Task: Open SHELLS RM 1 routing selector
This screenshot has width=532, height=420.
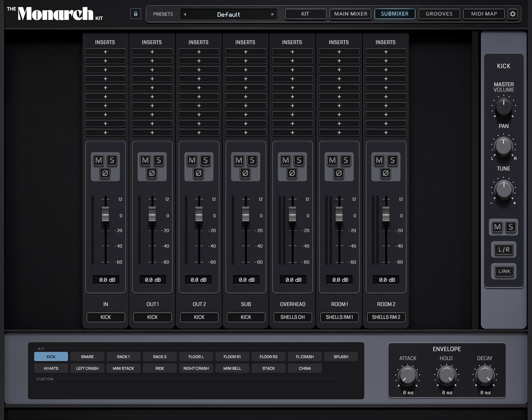Action: pos(339,317)
